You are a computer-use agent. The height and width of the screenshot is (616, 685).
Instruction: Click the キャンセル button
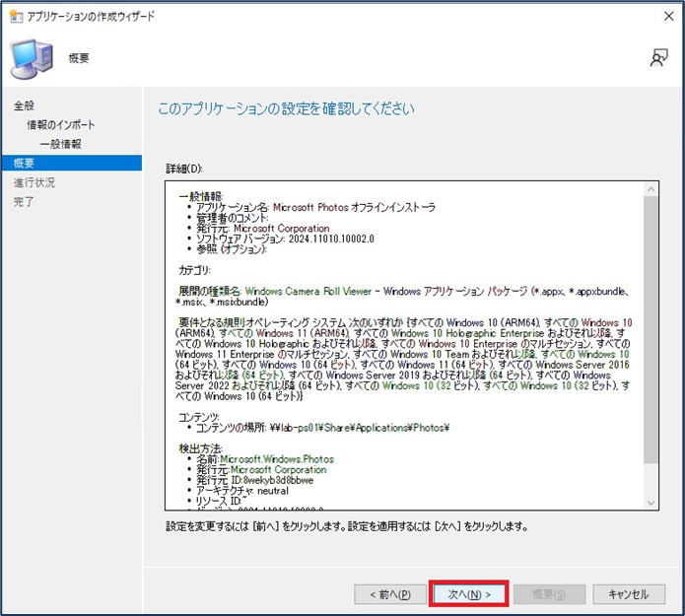pos(629,594)
